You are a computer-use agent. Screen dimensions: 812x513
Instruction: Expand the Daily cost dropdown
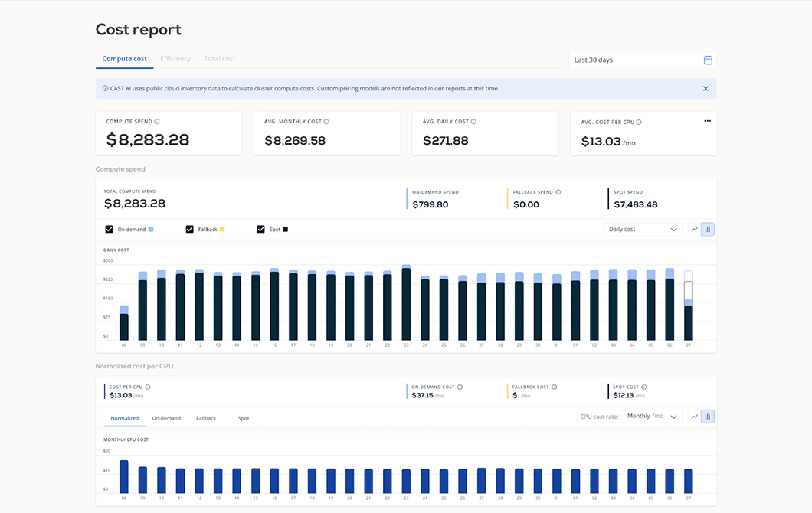pos(643,229)
